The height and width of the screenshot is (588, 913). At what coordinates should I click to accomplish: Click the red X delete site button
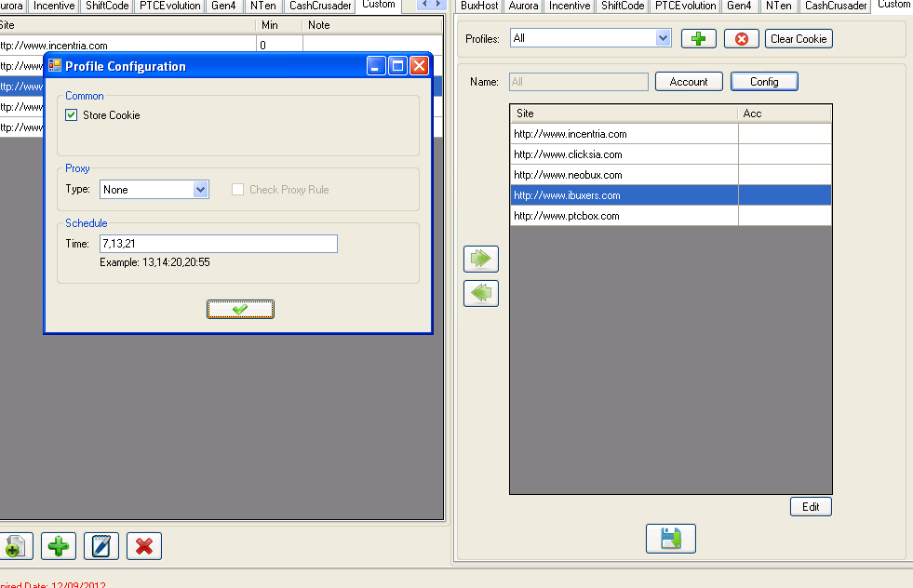click(x=144, y=546)
